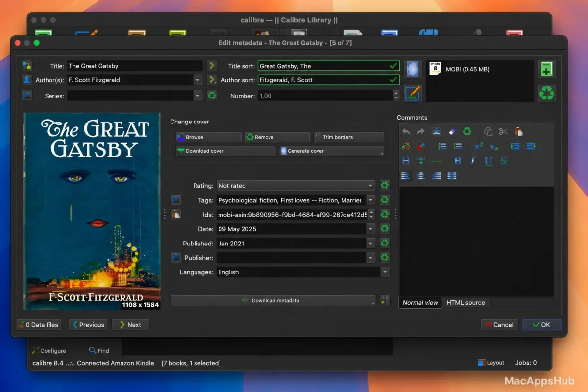Add a new format with green plus icon
The height and width of the screenshot is (392, 588).
tap(546, 69)
